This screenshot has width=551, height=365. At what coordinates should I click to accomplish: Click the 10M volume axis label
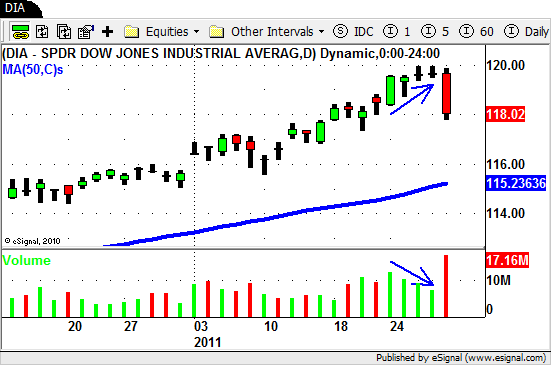tap(498, 280)
